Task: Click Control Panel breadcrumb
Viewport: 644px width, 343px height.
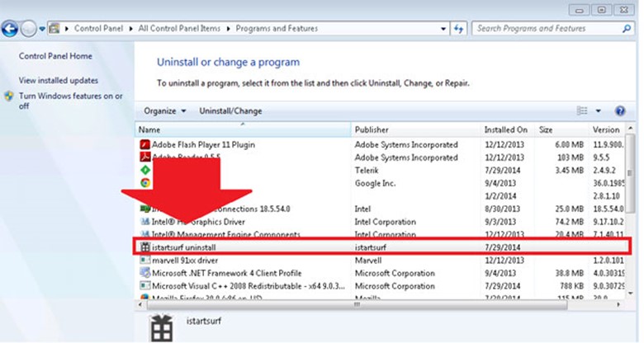Action: [98, 28]
